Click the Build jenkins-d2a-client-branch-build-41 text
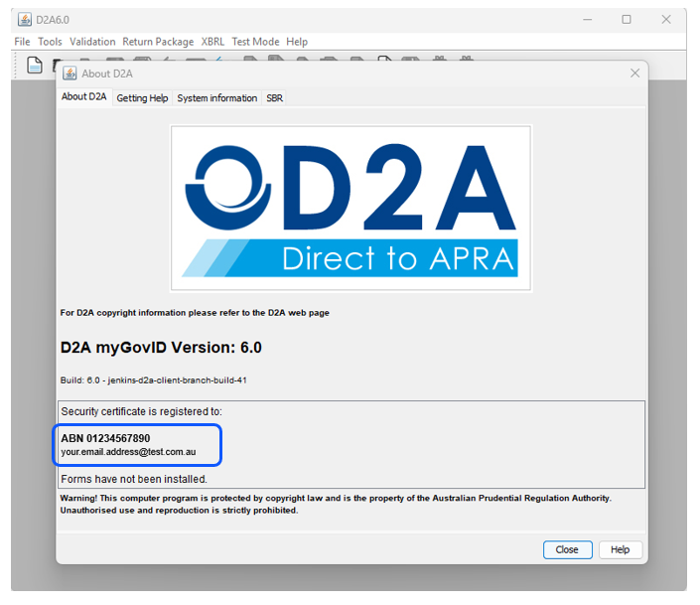The image size is (700, 605). [x=154, y=380]
